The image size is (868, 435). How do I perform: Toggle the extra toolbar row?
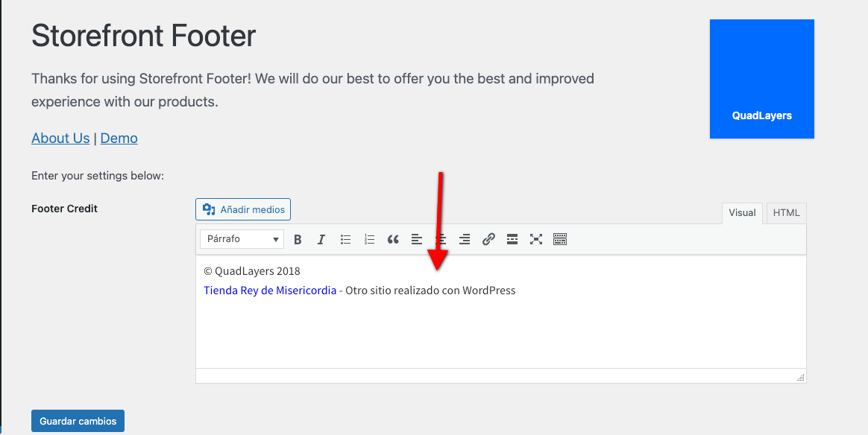point(560,239)
